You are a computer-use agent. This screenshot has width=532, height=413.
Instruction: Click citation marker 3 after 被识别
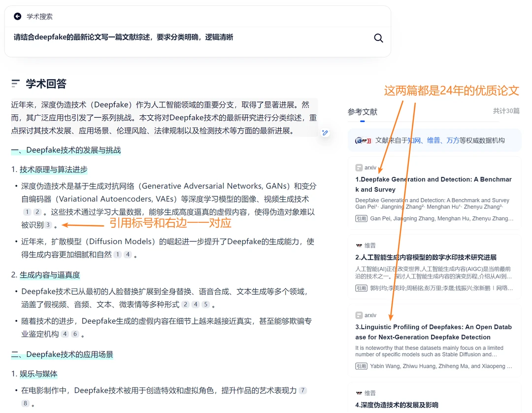tap(48, 225)
